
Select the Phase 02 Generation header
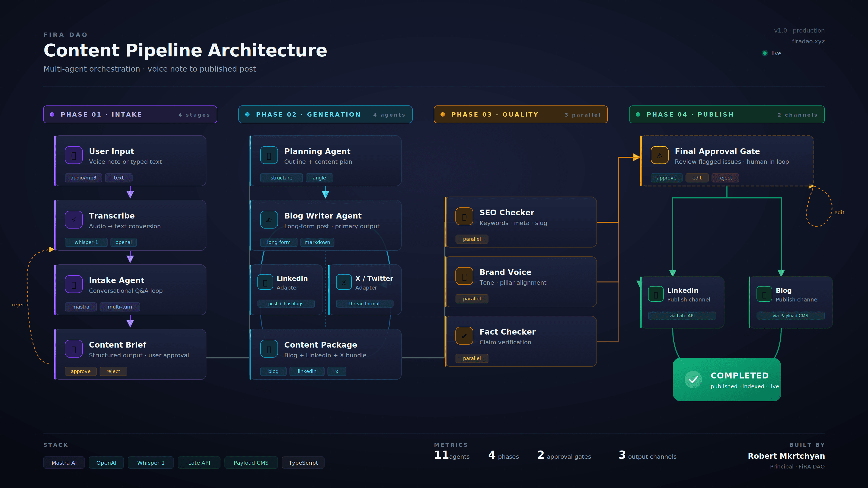click(325, 114)
